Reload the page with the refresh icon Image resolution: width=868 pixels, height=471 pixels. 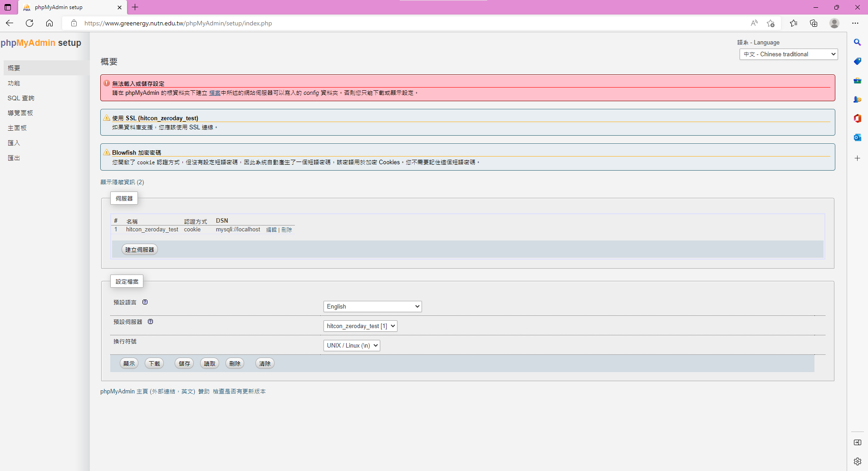[x=29, y=23]
